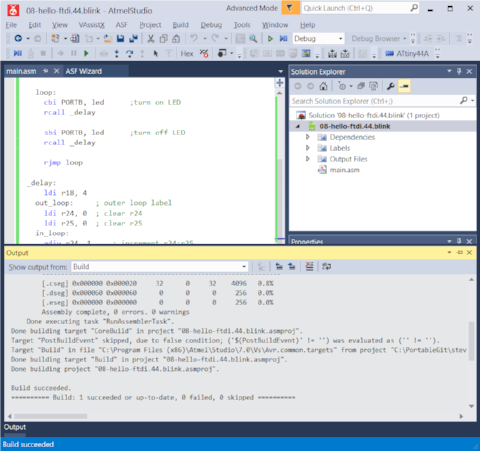Screen dimensions: 480x451
Task: Click the solid green Continue arrow
Action: [86, 53]
